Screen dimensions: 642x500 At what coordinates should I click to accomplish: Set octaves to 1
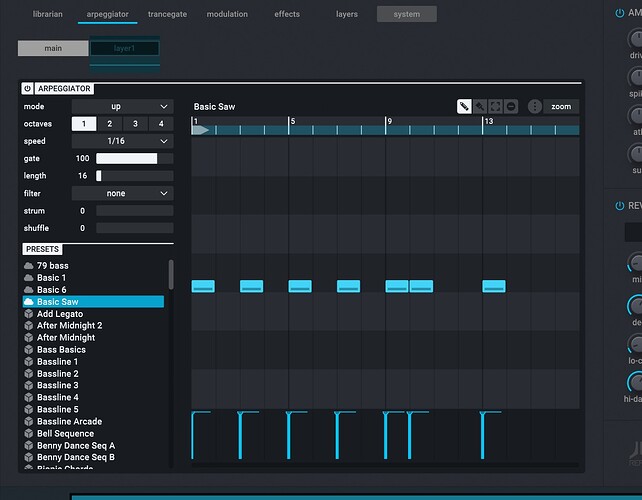click(x=84, y=124)
